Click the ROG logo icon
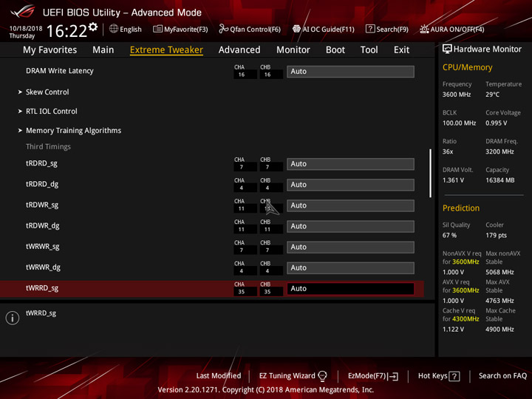This screenshot has width=532, height=399. (x=22, y=11)
